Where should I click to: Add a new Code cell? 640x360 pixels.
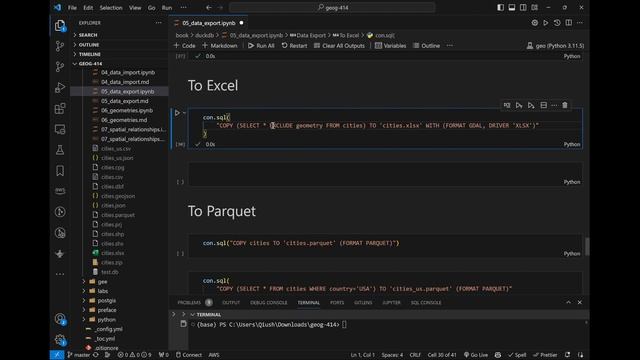[x=184, y=46]
